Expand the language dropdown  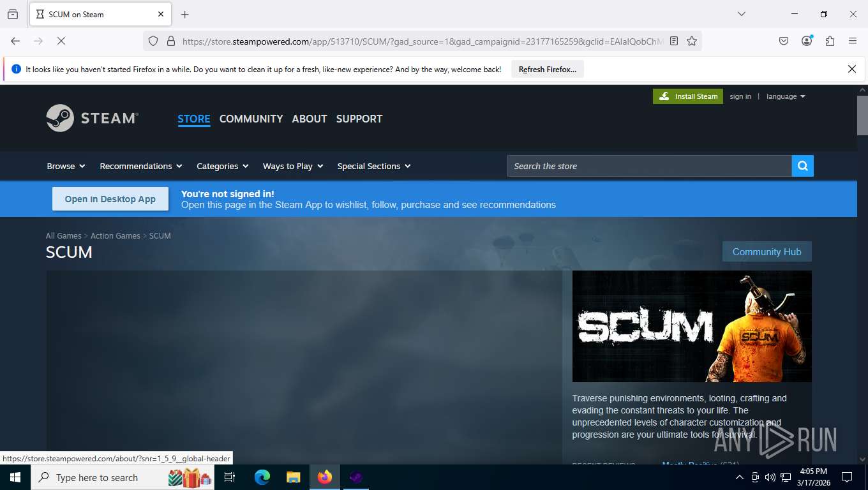click(786, 96)
